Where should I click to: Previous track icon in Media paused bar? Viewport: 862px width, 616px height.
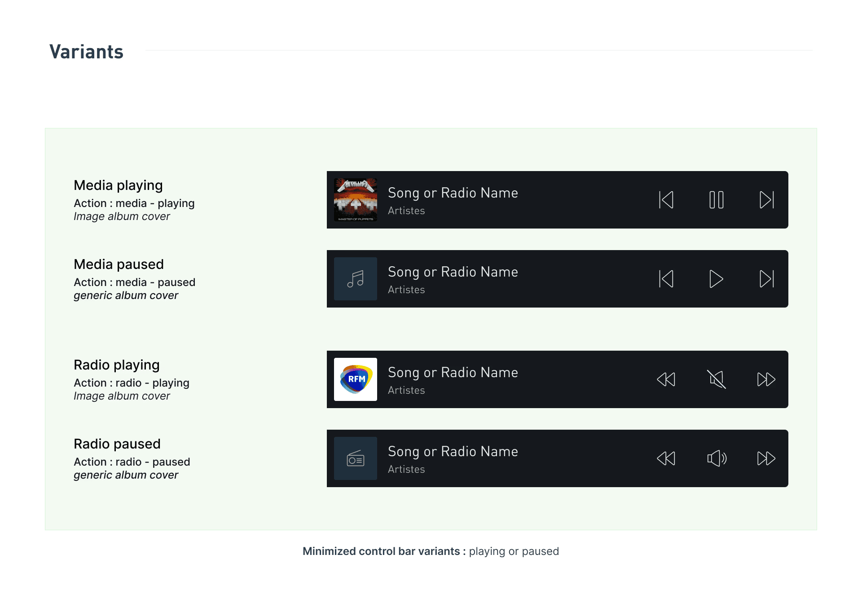(x=666, y=279)
